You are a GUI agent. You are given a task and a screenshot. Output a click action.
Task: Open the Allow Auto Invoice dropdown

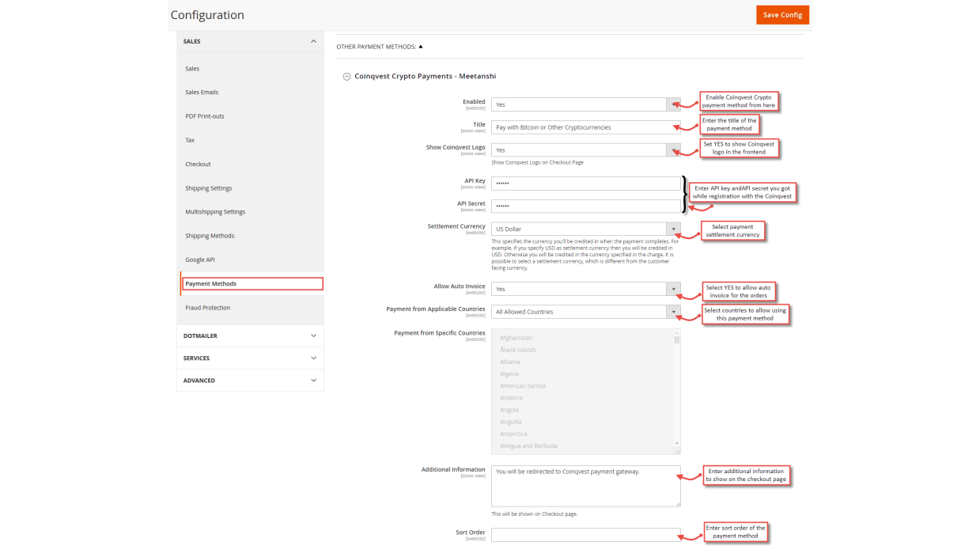pyautogui.click(x=673, y=288)
